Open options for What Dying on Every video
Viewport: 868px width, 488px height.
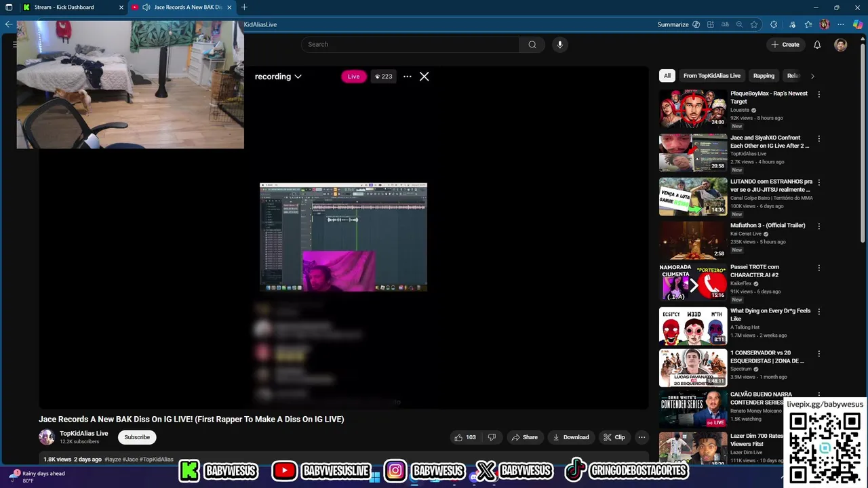click(818, 312)
